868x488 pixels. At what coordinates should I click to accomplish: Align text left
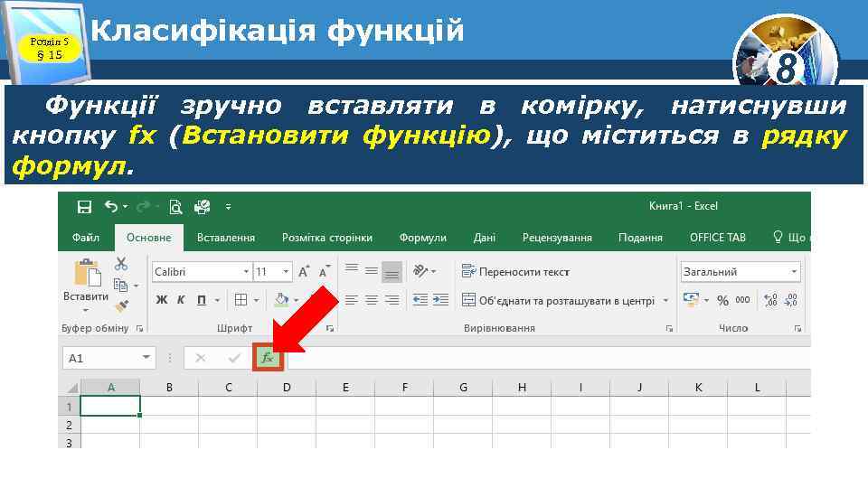(352, 300)
